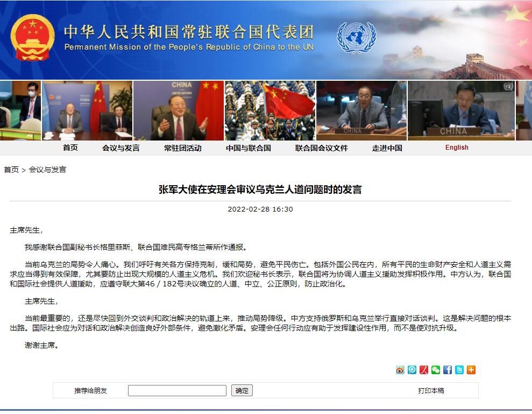Open photo of elderly delegate at CHINA desk

(361, 110)
